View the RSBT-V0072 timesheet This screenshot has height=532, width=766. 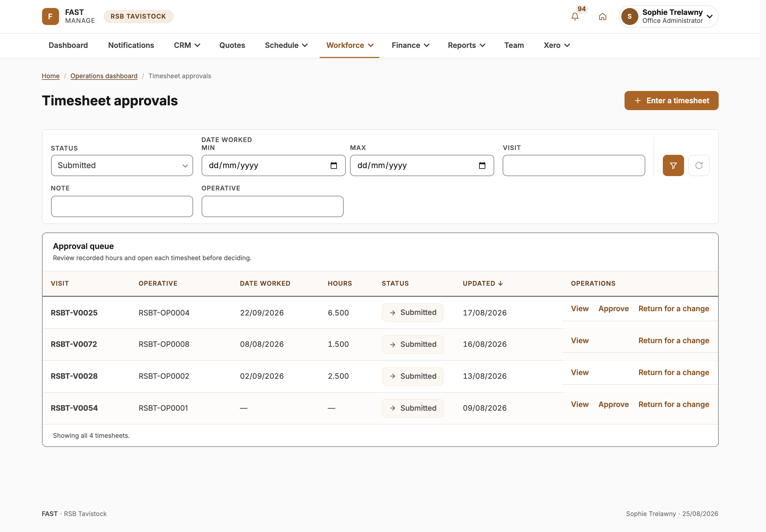tap(580, 341)
